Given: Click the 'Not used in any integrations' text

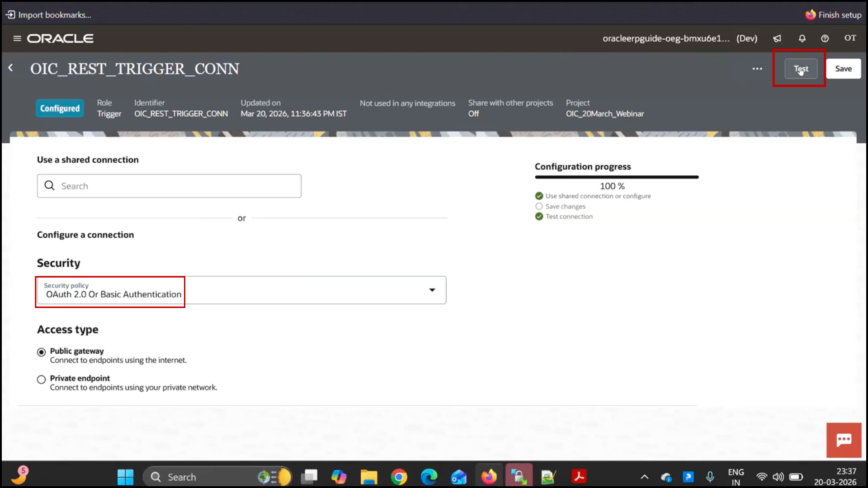Looking at the screenshot, I should click(407, 103).
